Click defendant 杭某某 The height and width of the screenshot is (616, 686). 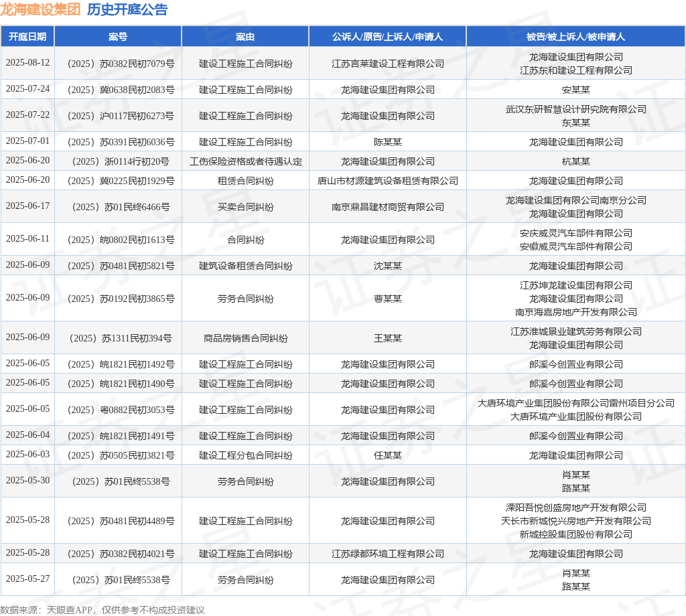575,161
